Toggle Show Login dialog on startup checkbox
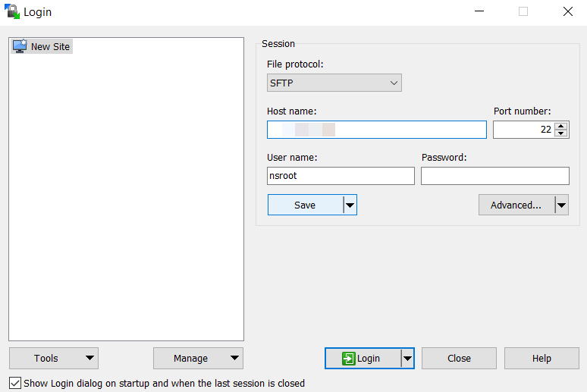The height and width of the screenshot is (392, 587). pos(15,383)
